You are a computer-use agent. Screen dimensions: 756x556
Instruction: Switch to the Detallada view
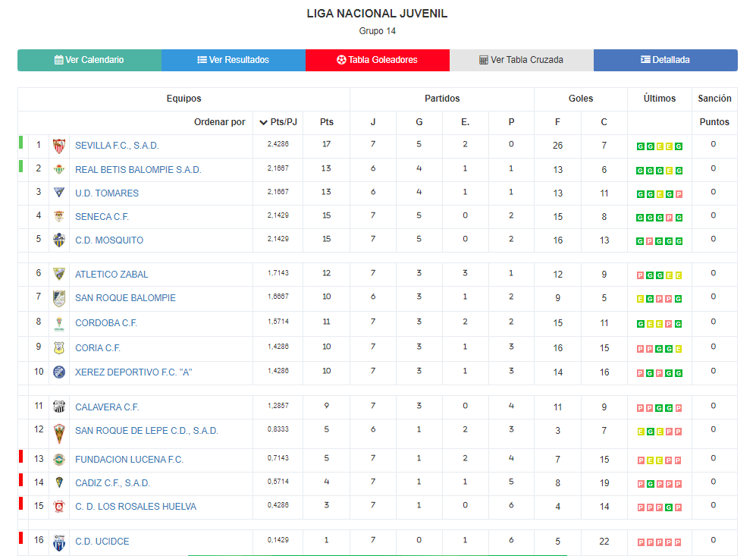(665, 60)
